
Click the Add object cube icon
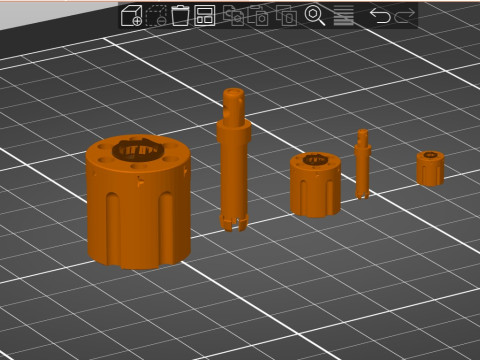pyautogui.click(x=131, y=15)
